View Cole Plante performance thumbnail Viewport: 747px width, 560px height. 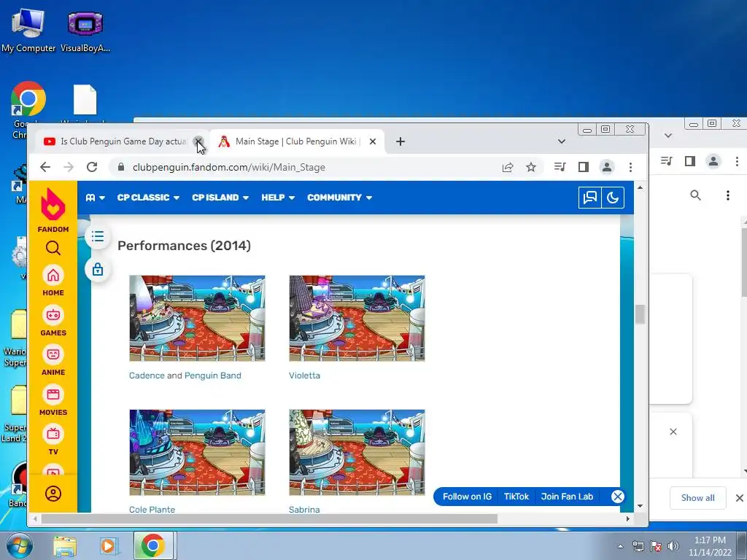tap(197, 452)
